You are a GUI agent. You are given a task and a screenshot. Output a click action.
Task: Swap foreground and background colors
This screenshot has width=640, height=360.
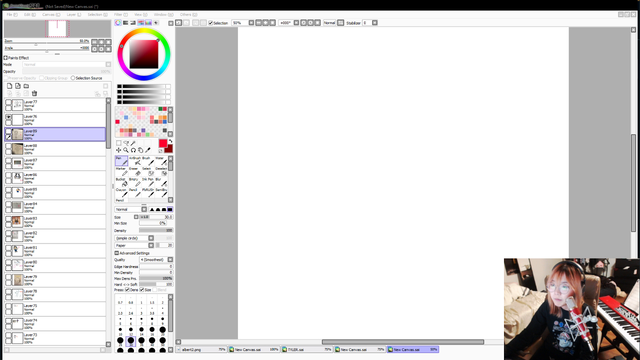point(171,141)
